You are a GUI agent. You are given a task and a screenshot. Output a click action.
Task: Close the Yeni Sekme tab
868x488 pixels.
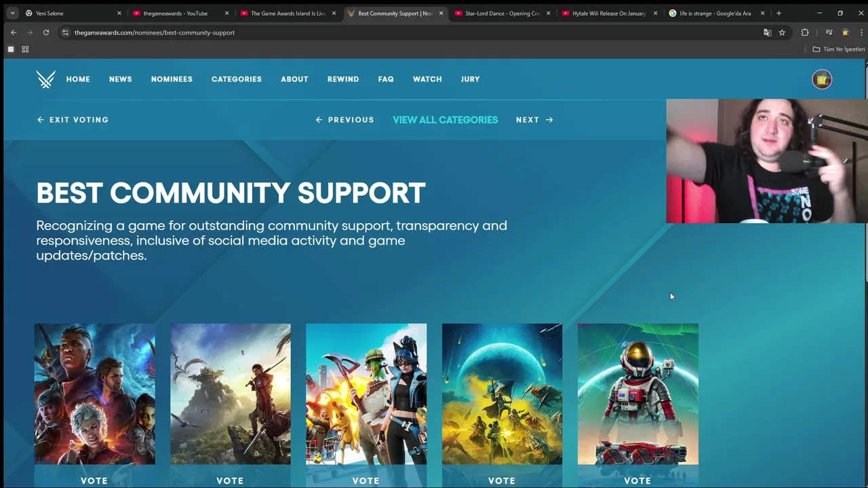(119, 13)
